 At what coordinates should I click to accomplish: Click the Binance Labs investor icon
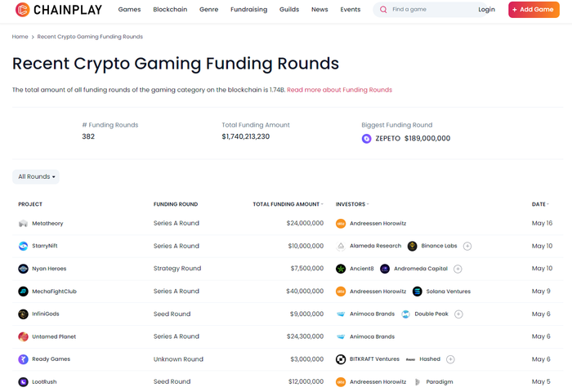412,246
